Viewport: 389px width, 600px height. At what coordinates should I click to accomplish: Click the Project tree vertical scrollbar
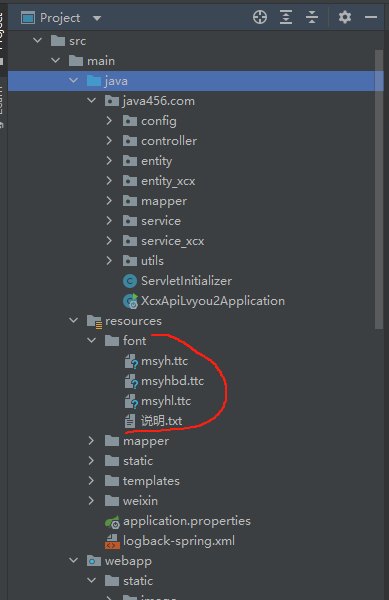click(x=379, y=189)
